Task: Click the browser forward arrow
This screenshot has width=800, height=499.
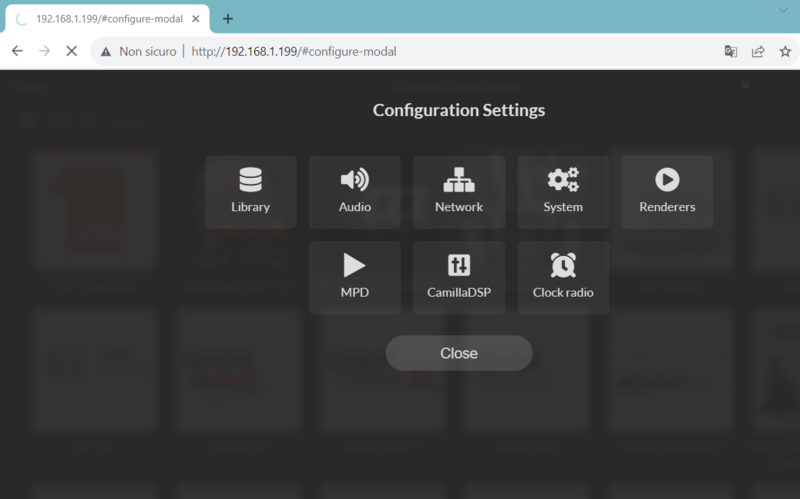Action: coord(44,51)
